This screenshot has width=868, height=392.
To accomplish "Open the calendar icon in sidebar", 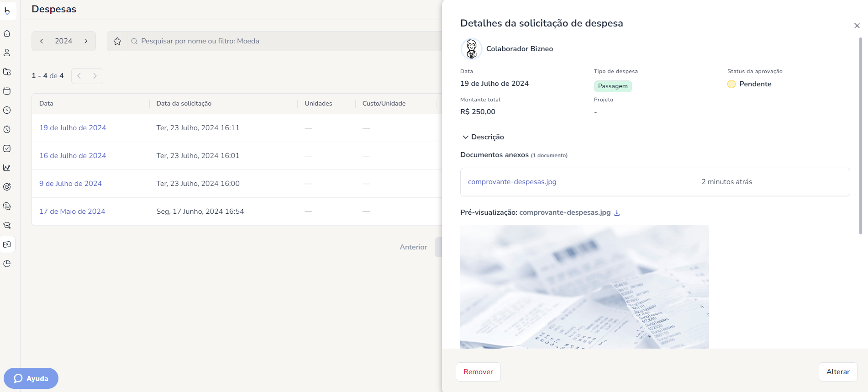I will pyautogui.click(x=7, y=91).
